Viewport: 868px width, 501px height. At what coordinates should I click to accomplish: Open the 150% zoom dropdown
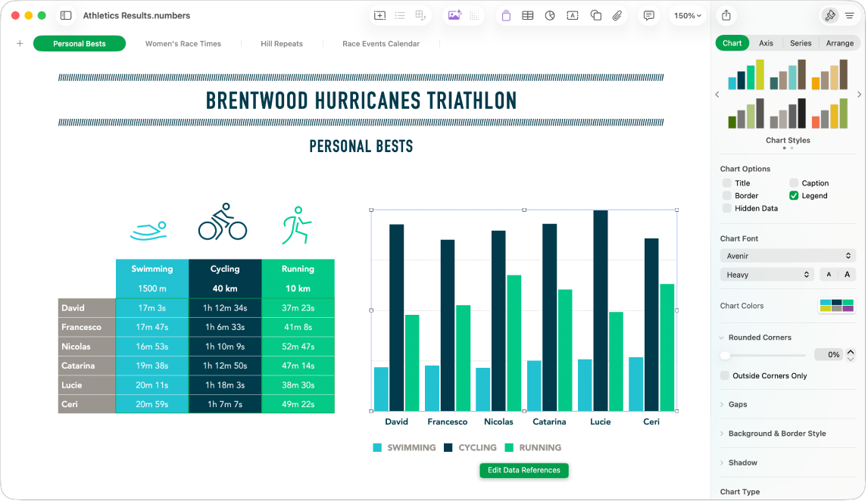point(686,15)
